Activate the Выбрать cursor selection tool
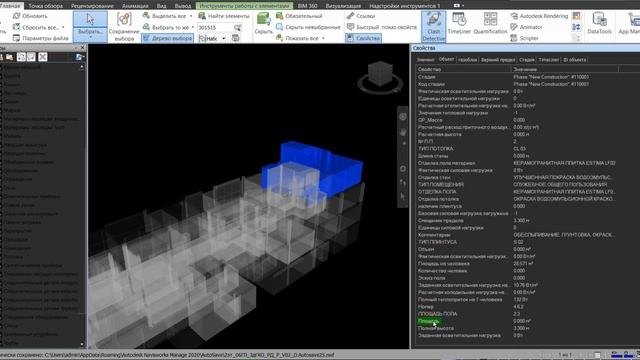 point(90,19)
